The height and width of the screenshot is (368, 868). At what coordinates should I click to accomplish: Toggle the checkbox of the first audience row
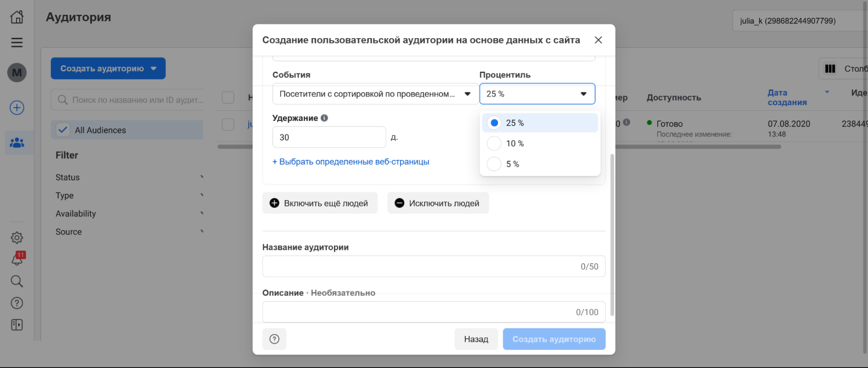(x=228, y=124)
